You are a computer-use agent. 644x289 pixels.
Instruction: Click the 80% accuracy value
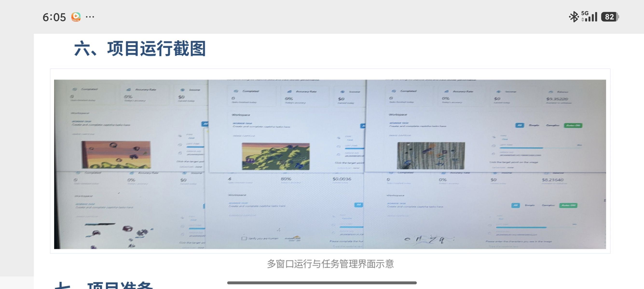coord(286,179)
